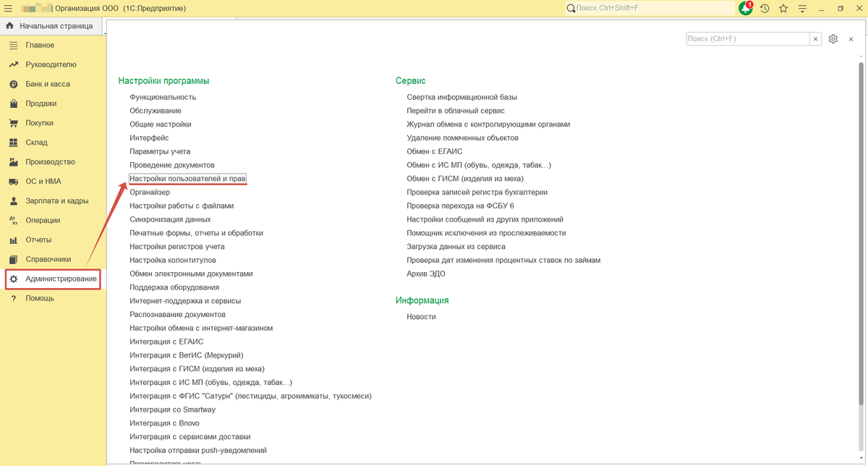
Task: Open Поддержка оборудования
Action: [174, 287]
